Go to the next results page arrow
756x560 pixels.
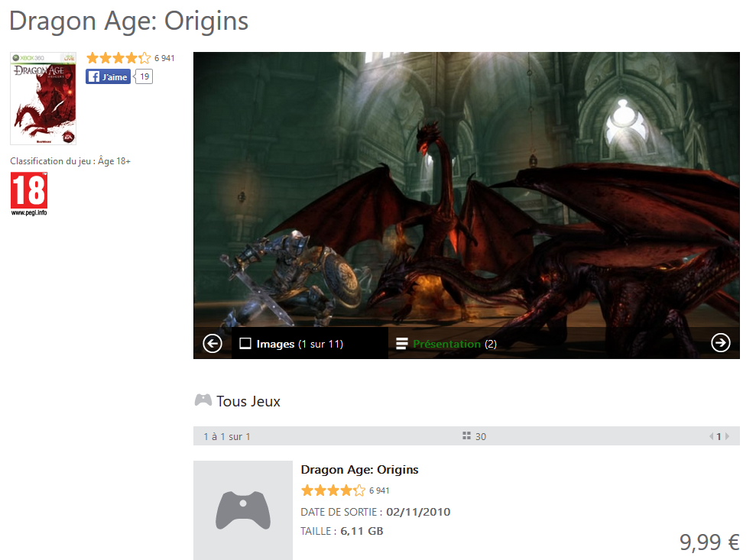(x=727, y=437)
